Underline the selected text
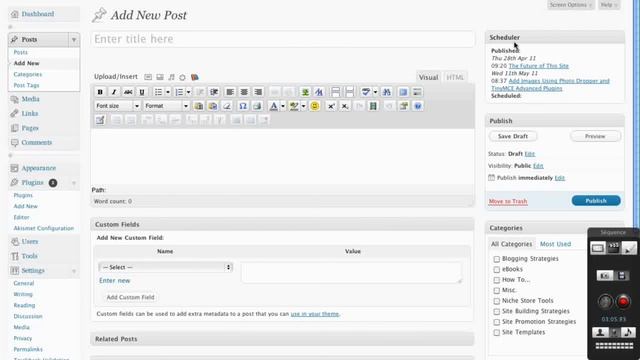 point(142,92)
